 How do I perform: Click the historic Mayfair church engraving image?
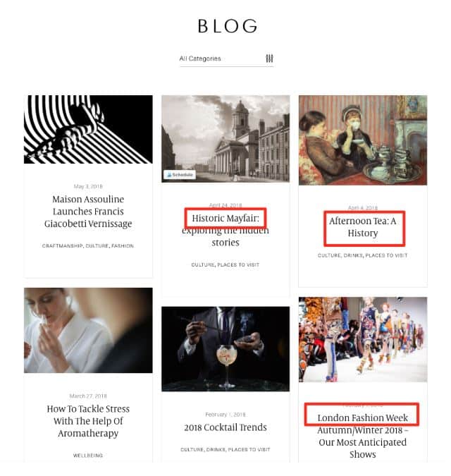tap(225, 139)
